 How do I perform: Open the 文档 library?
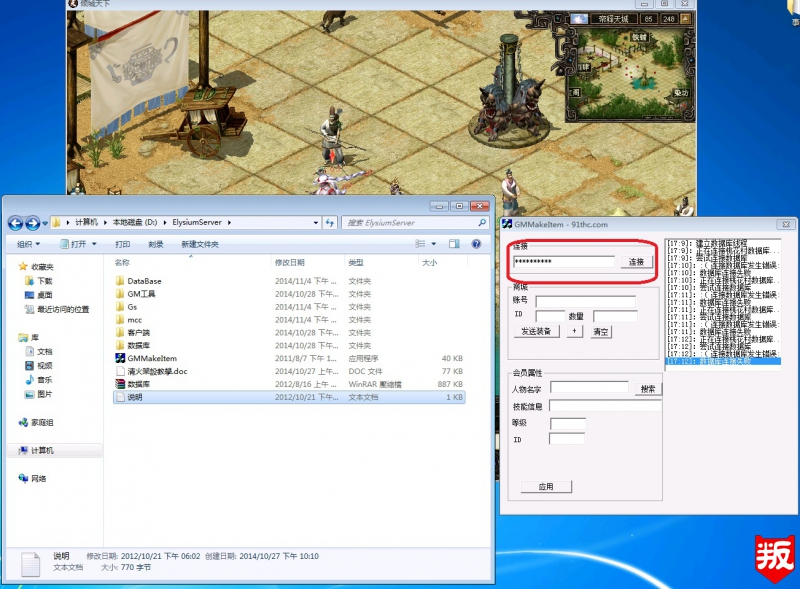(39, 352)
